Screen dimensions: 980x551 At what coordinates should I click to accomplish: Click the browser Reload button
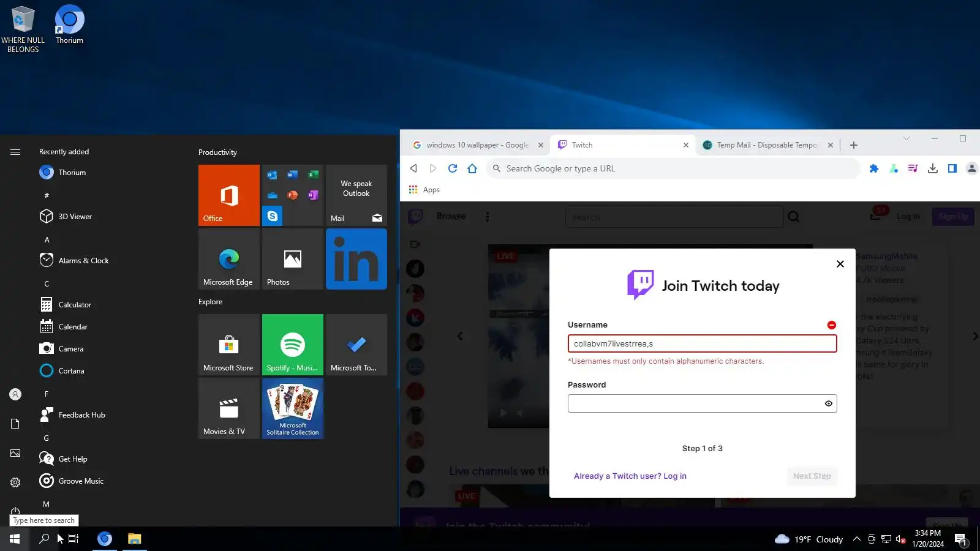[453, 168]
